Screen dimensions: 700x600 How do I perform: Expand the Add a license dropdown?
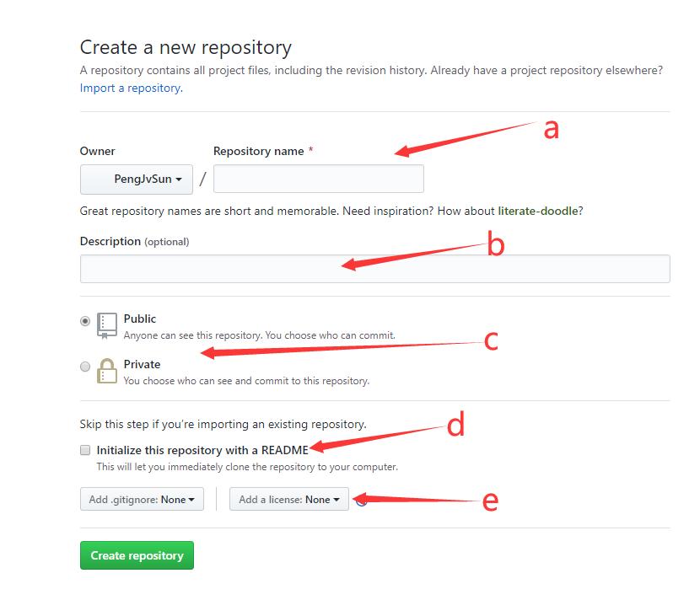coord(289,498)
